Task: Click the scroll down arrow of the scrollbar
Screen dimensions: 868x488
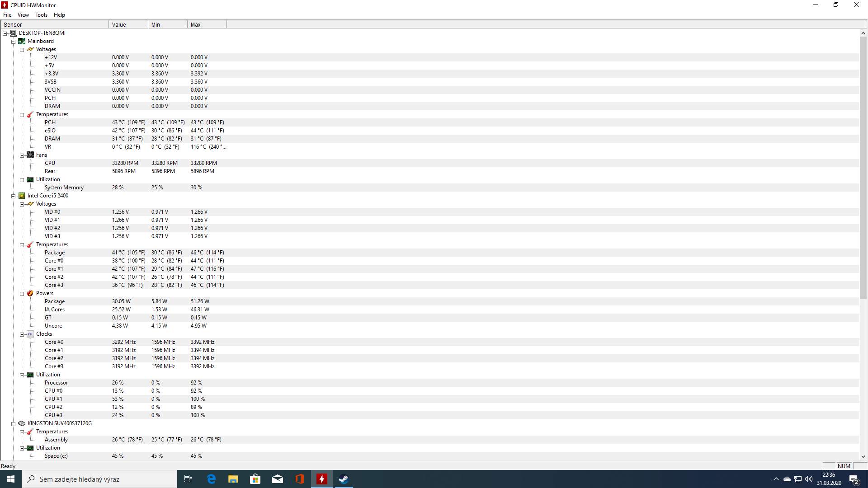Action: (863, 457)
